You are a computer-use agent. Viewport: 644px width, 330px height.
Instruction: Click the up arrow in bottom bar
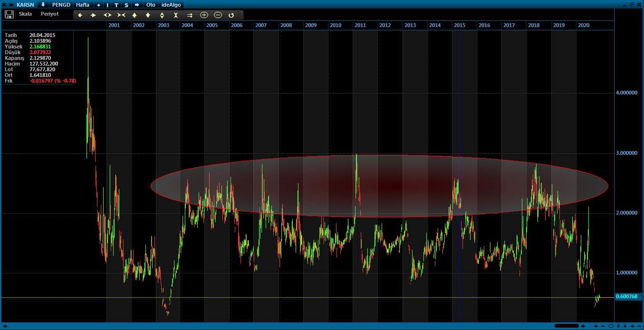tap(618, 326)
